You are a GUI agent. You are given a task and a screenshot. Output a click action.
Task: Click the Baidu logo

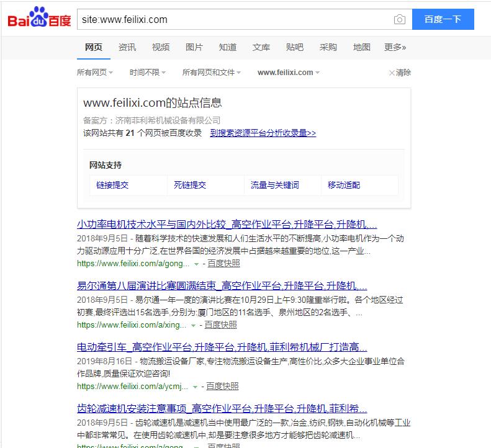click(39, 17)
